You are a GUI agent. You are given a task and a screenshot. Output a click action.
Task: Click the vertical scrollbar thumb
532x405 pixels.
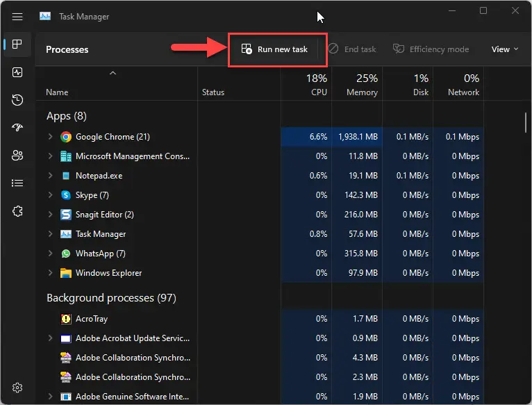point(526,122)
